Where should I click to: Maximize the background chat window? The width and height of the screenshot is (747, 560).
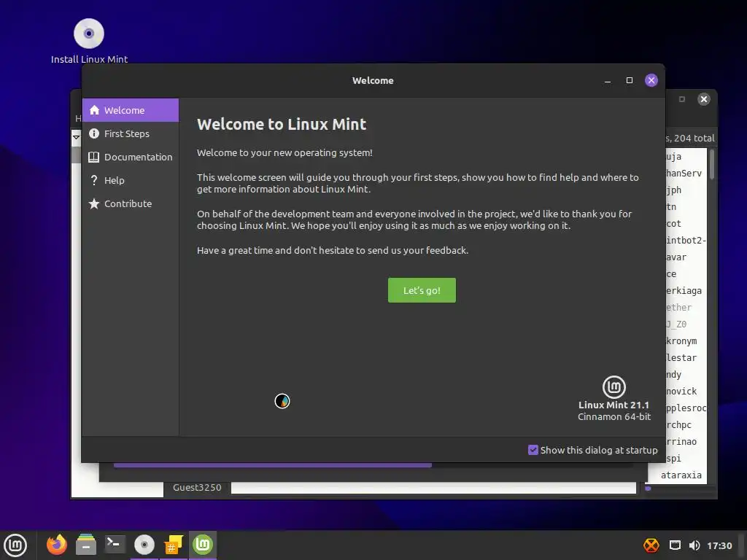(x=682, y=99)
